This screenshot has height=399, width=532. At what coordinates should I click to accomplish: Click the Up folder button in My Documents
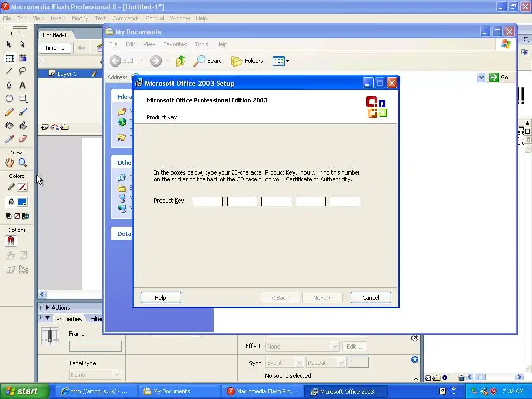coord(181,61)
